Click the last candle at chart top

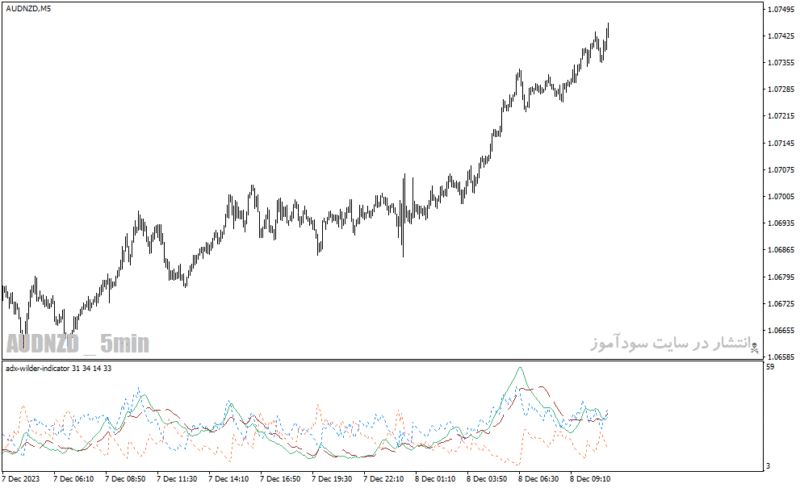608,30
